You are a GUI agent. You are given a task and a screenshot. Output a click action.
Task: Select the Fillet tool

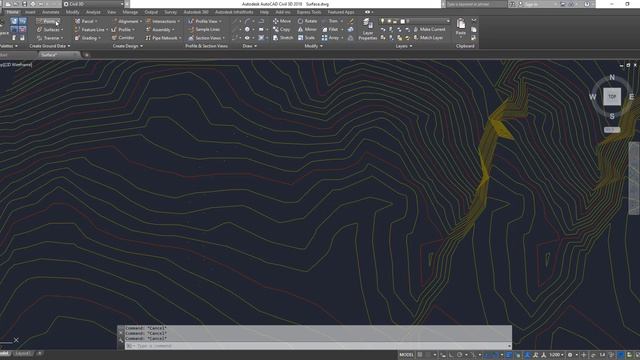tap(331, 30)
